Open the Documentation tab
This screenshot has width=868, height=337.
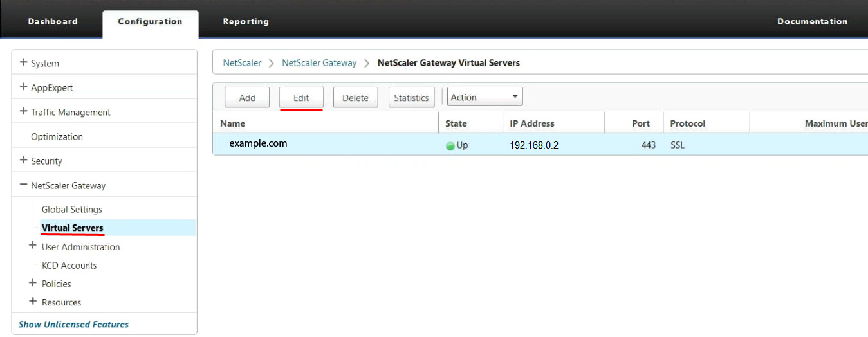tap(812, 21)
